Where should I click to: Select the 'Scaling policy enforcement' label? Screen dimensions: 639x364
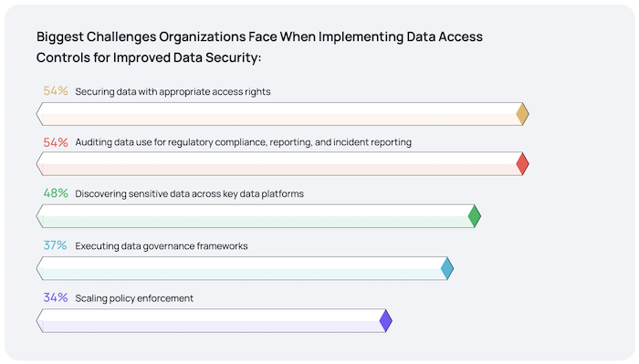(x=134, y=298)
